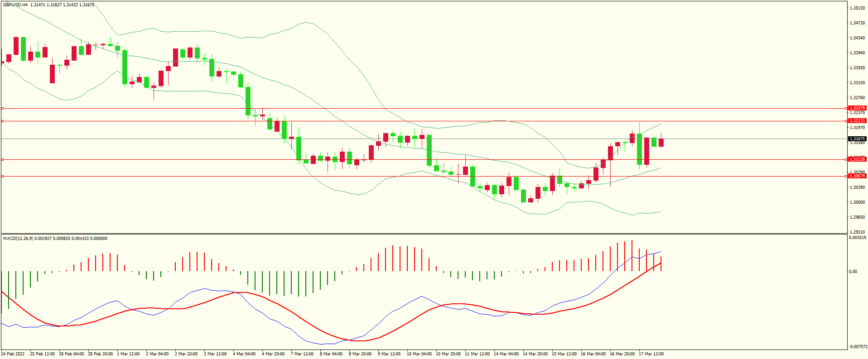
Task: Click the 28 Feb 20:00 time label
Action: (x=101, y=354)
